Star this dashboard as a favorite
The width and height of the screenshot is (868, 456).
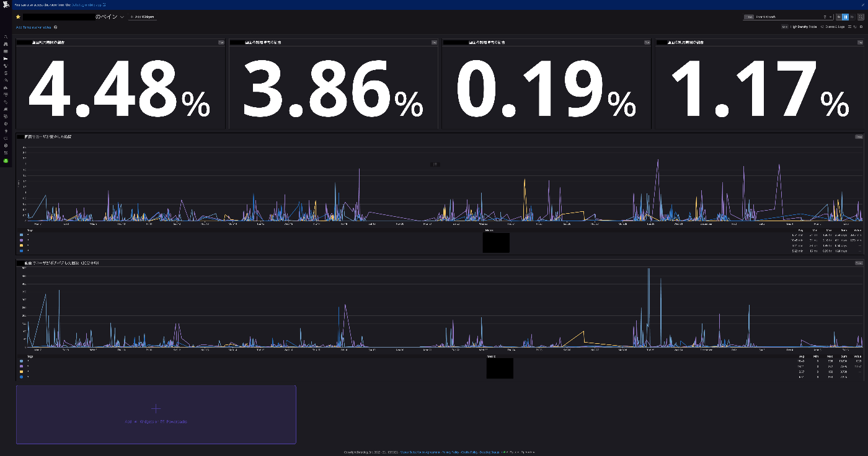click(x=18, y=17)
